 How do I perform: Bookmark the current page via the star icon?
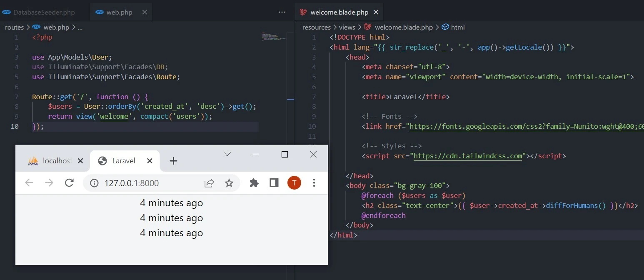[229, 183]
